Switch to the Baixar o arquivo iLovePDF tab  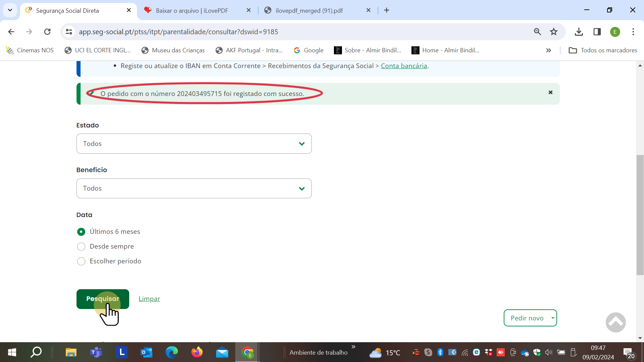[x=192, y=10]
